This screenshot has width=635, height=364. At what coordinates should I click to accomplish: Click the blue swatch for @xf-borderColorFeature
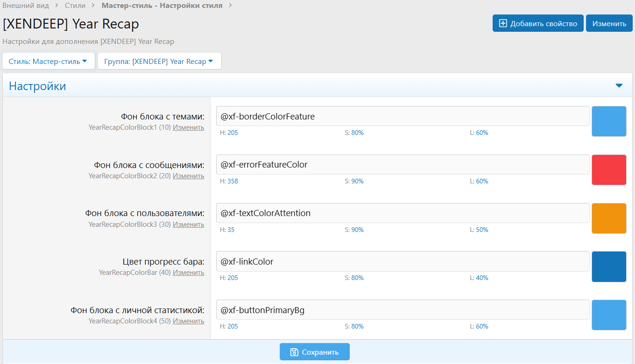click(x=608, y=121)
